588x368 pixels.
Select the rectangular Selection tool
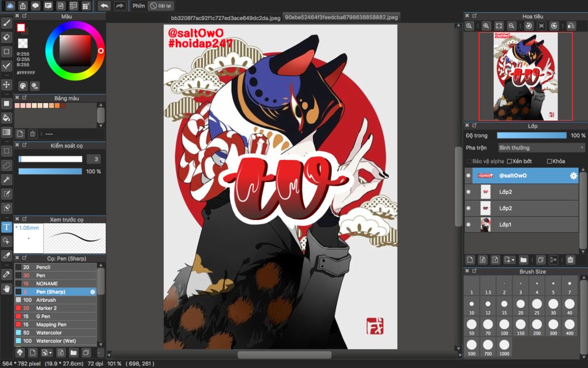point(7,151)
